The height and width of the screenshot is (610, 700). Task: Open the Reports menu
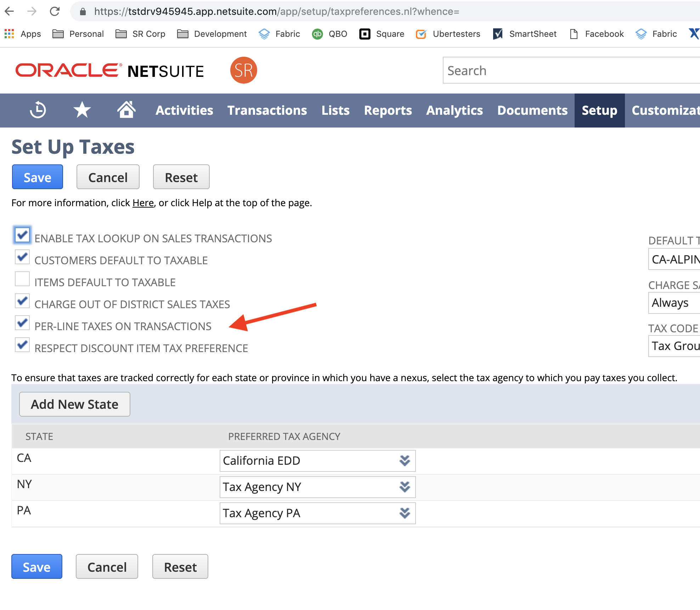pyautogui.click(x=388, y=111)
